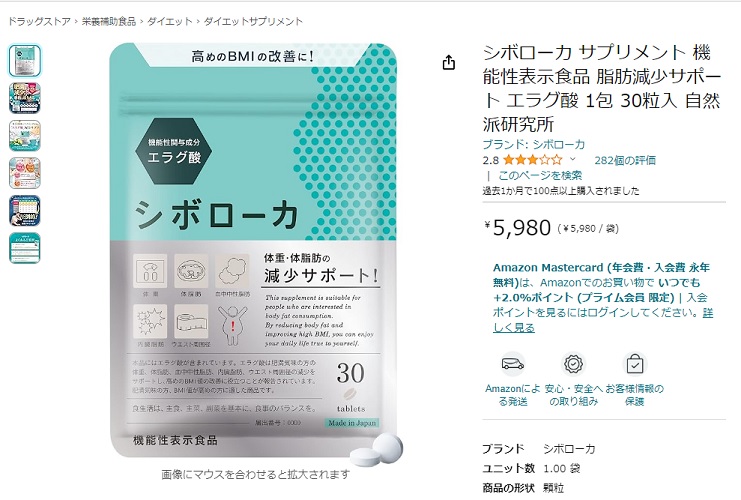Click the customer information protection bag icon
Viewport: 741px width, 500px height.
coord(634,364)
